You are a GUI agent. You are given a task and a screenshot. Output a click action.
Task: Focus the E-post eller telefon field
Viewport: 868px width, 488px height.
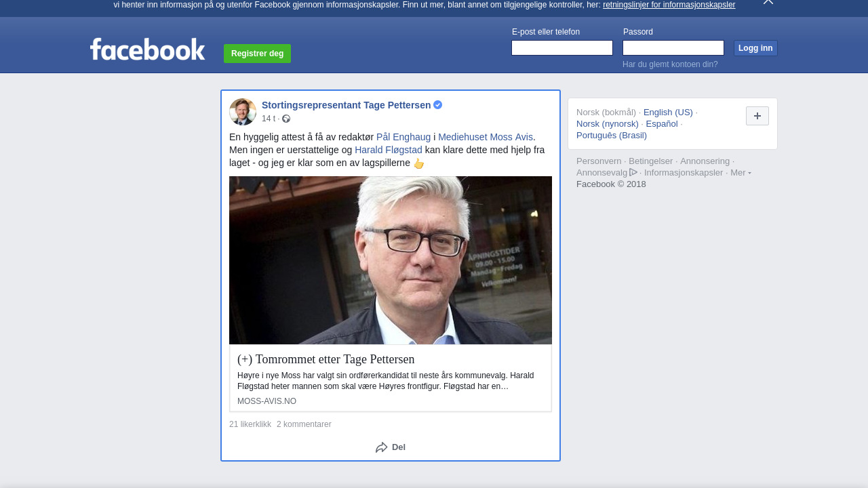coord(561,48)
